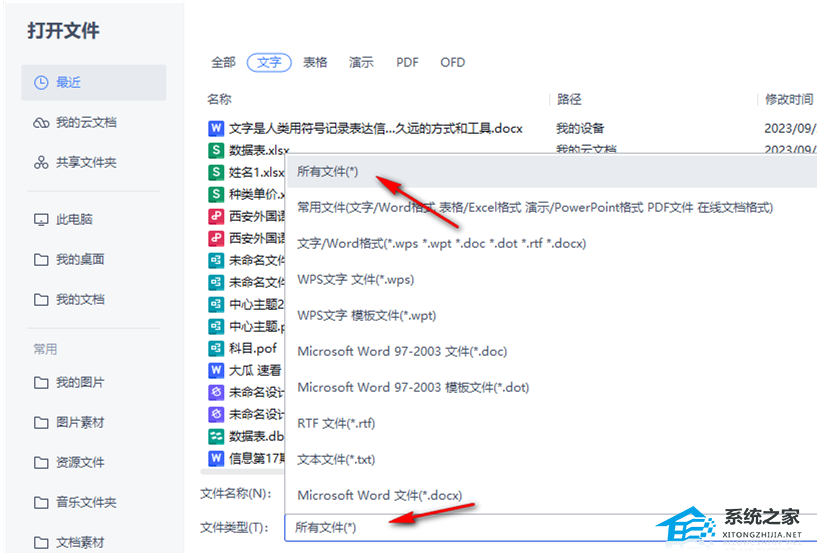Sort by the 修改时间 column header
817x553 pixels.
(789, 99)
